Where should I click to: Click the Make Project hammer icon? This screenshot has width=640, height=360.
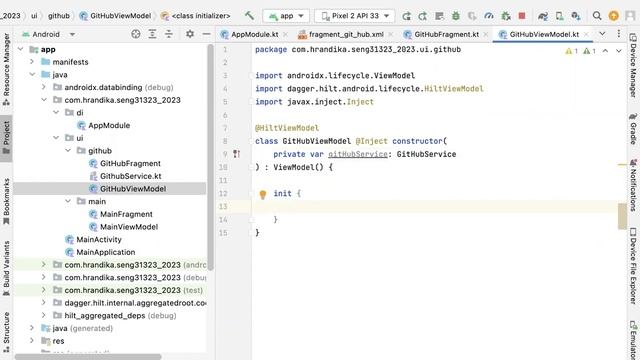tap(249, 16)
